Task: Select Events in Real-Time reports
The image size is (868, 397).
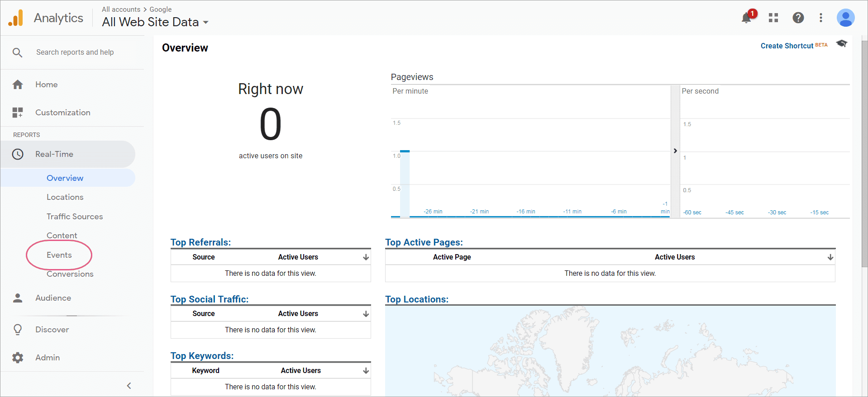Action: tap(59, 255)
